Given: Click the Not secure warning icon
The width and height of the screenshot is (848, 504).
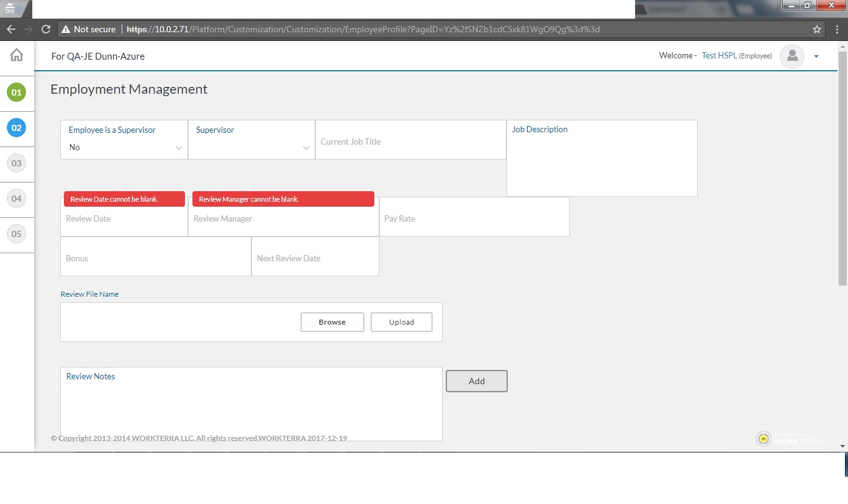Looking at the screenshot, I should (x=65, y=29).
